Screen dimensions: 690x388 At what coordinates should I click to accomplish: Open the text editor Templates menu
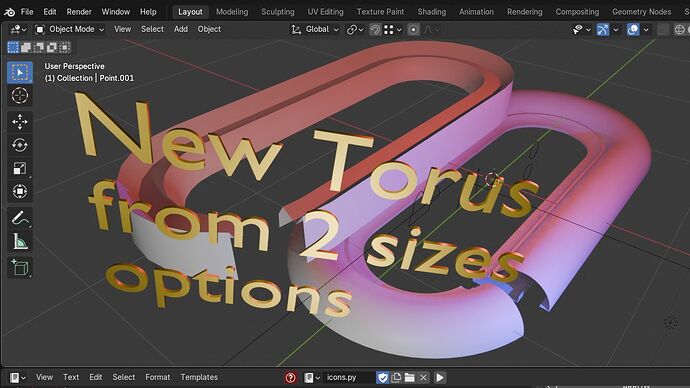[x=199, y=377]
